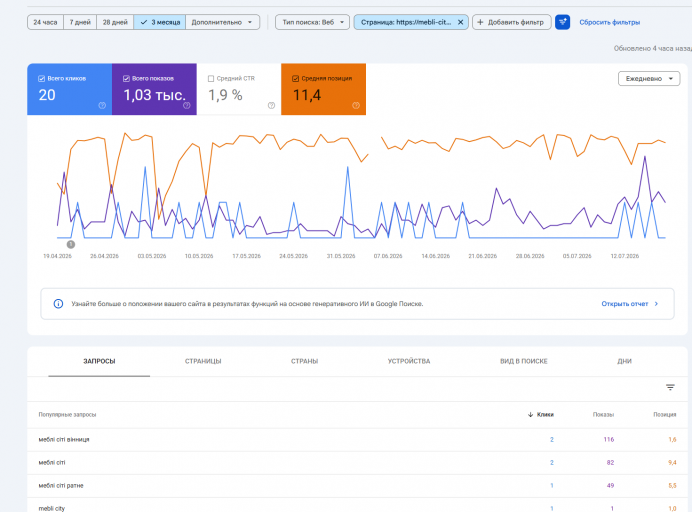This screenshot has height=512, width=692.
Task: Click the blue filter-sort icon button
Action: tap(562, 22)
